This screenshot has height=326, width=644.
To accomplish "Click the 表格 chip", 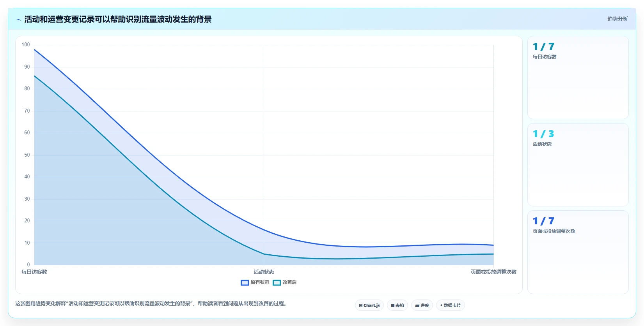I will (397, 305).
